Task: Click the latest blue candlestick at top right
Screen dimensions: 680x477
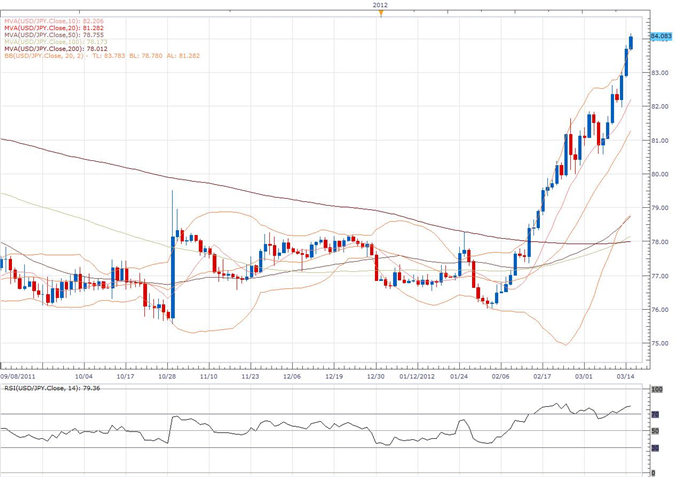Action: 631,42
